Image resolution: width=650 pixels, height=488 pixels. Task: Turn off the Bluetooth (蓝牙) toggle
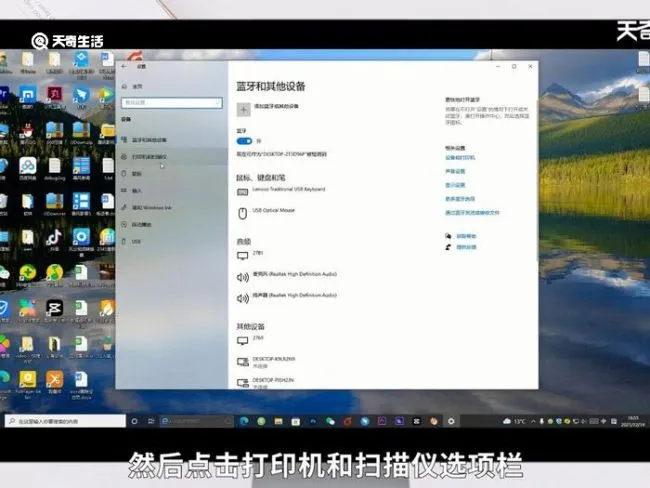click(244, 141)
